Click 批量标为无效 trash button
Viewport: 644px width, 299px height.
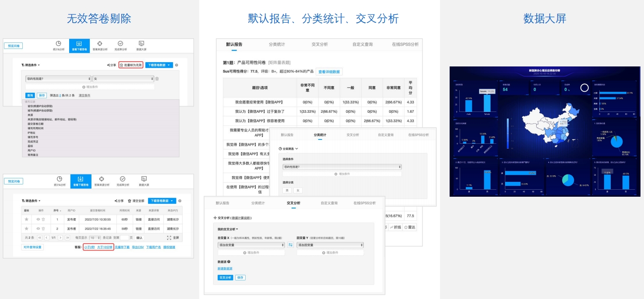131,65
